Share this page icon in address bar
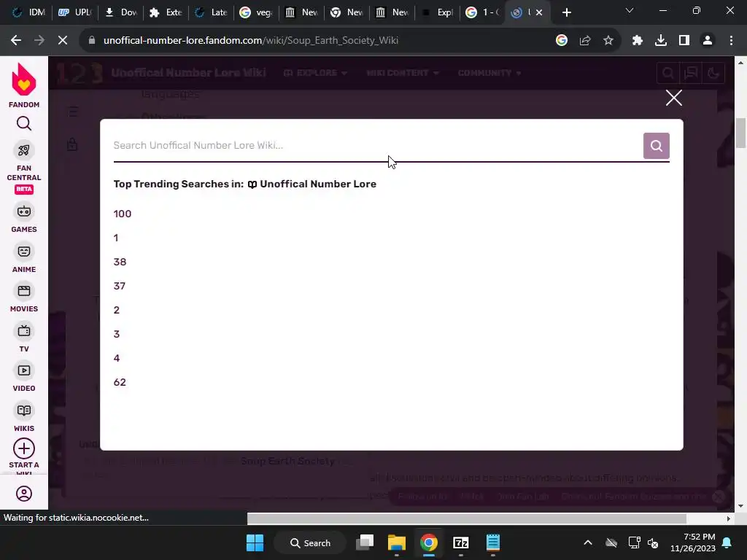 [585, 41]
